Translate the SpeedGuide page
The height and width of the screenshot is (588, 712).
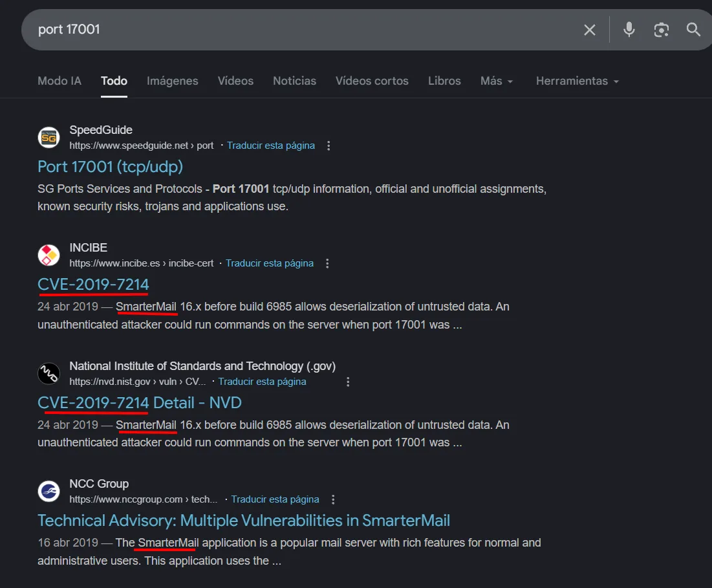[270, 146]
